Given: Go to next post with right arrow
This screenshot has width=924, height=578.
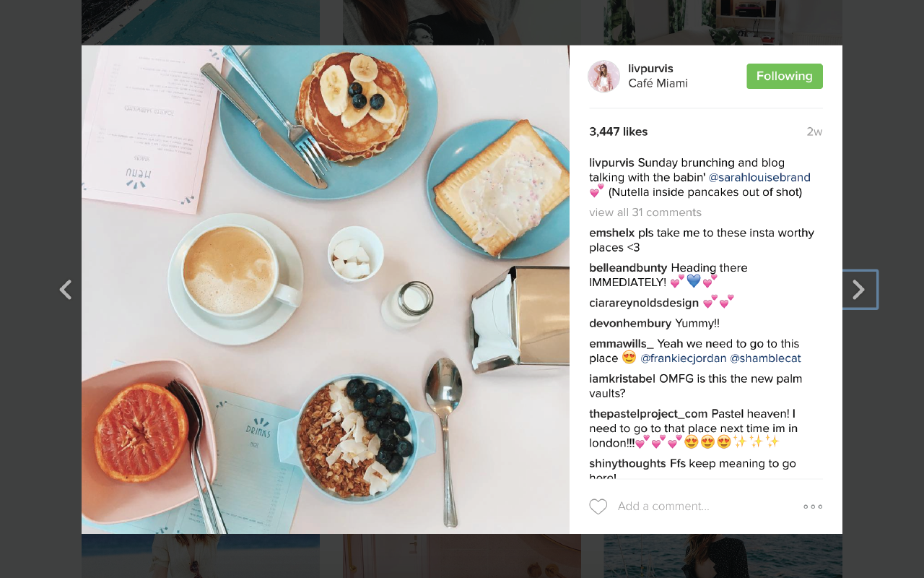Looking at the screenshot, I should (x=859, y=290).
